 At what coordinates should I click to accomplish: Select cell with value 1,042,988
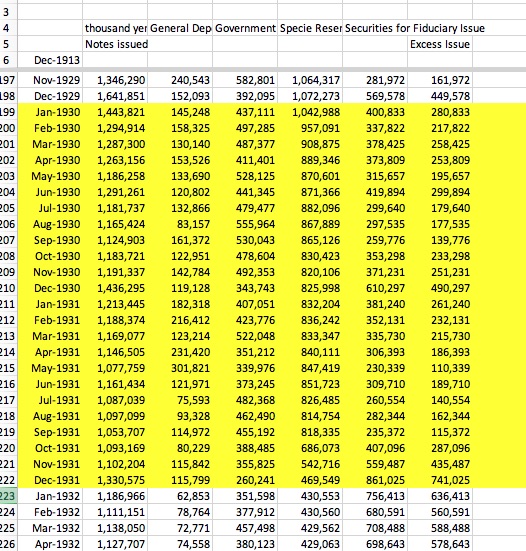(x=310, y=112)
